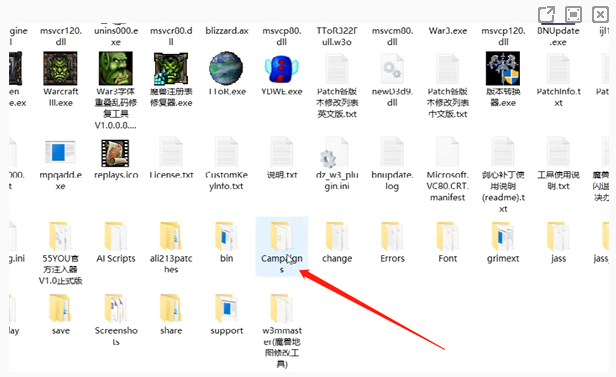Open the Campaigns folder
The width and height of the screenshot is (616, 377).
(282, 236)
